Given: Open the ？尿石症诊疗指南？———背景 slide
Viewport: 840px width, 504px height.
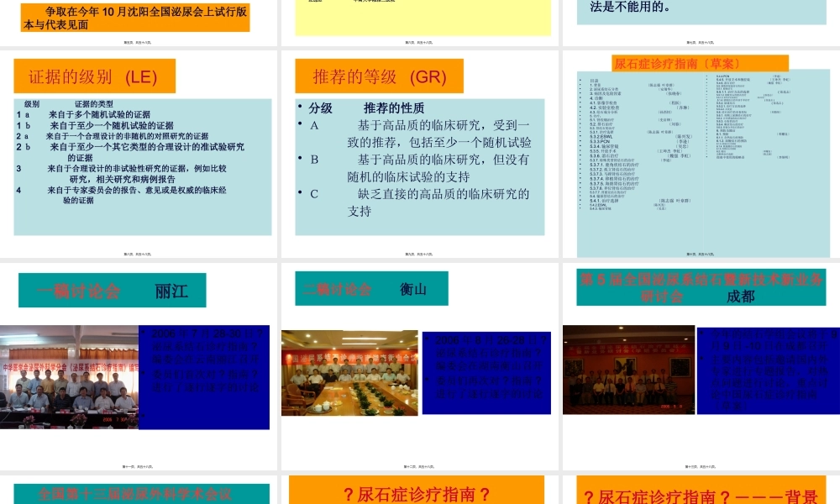Looking at the screenshot, I should [x=702, y=491].
